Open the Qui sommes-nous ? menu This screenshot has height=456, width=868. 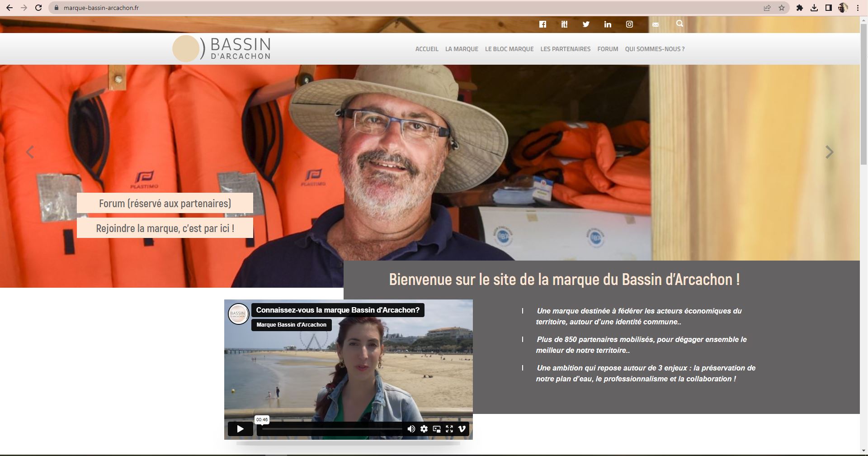[655, 49]
